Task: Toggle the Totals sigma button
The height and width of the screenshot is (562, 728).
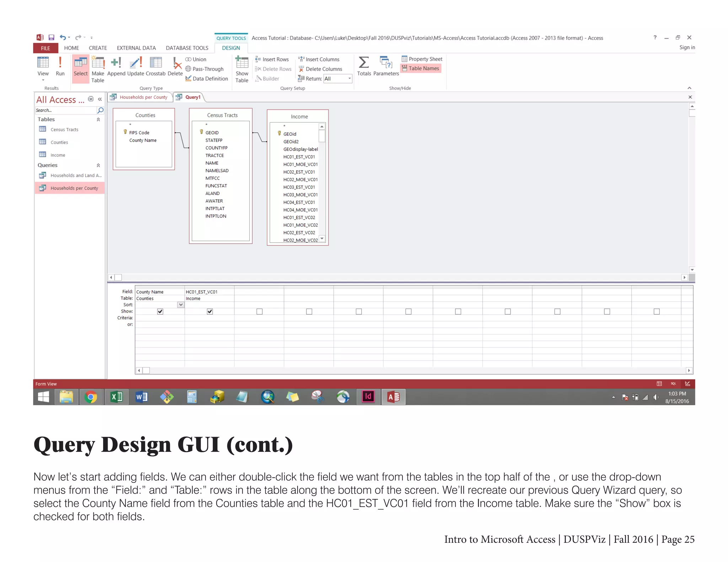Action: click(364, 66)
